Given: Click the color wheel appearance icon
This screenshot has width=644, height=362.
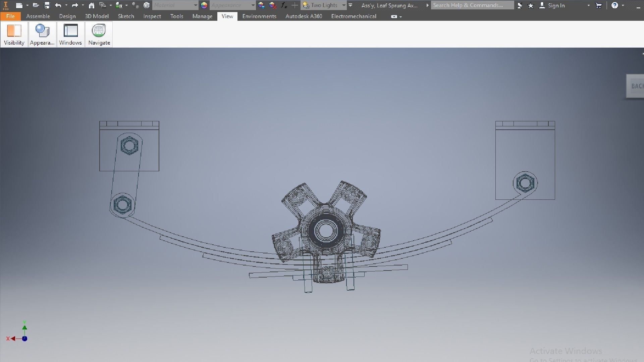Looking at the screenshot, I should (x=204, y=5).
